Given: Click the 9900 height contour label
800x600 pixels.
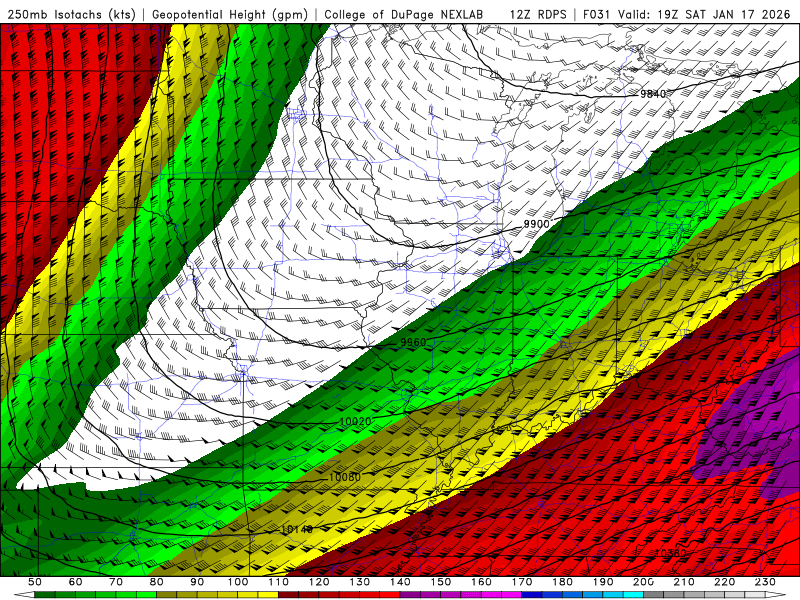Looking at the screenshot, I should click(537, 224).
